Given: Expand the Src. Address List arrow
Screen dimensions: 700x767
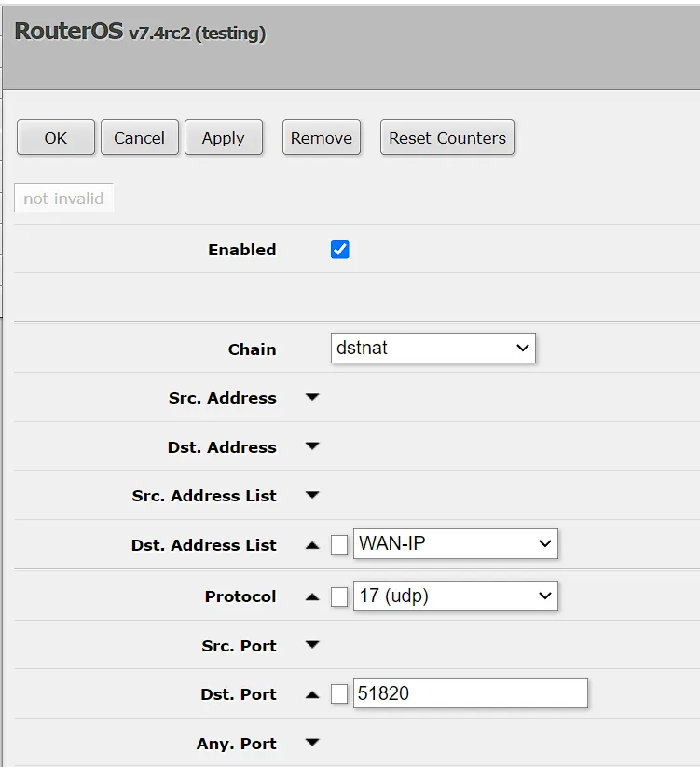Looking at the screenshot, I should [312, 496].
